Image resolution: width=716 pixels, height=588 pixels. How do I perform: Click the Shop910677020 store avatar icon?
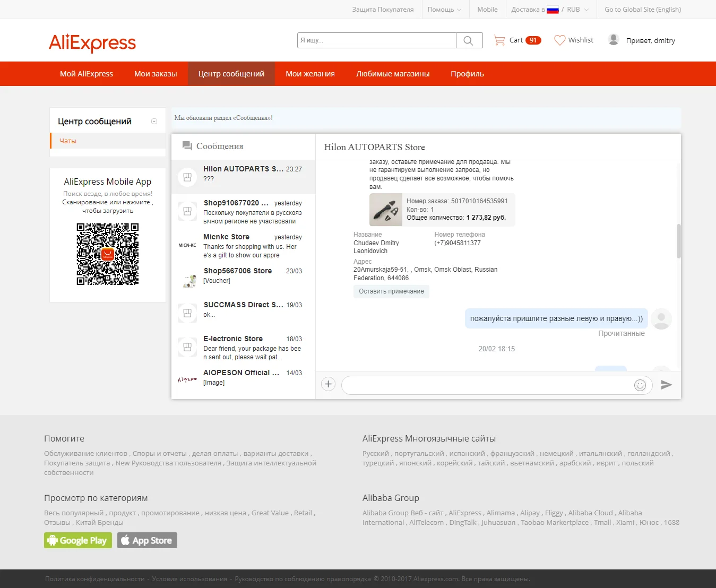[187, 211]
